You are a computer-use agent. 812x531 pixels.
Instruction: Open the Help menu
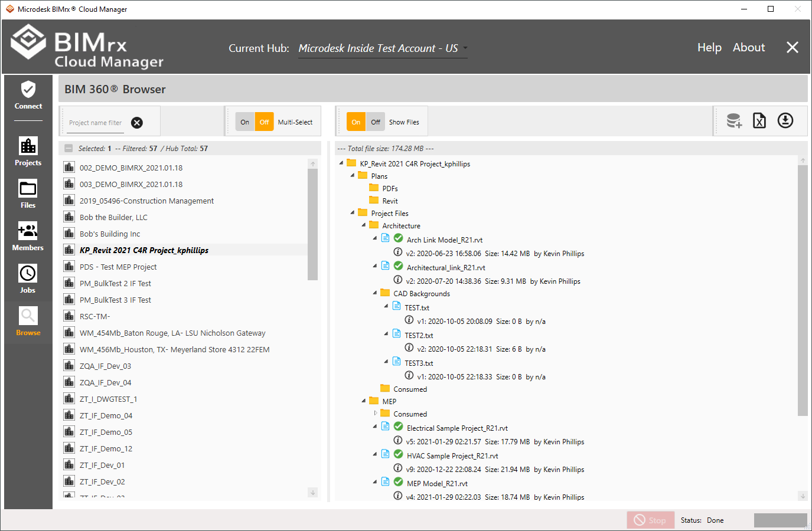point(709,48)
